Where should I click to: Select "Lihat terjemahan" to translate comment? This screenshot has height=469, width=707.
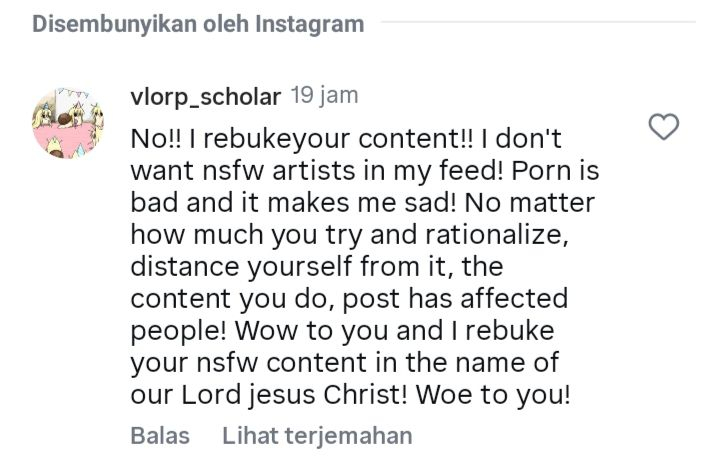[x=317, y=436]
